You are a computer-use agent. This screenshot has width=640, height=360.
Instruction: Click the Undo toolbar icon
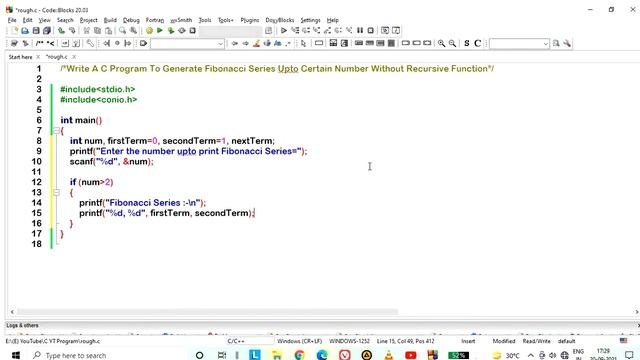(x=61, y=31)
